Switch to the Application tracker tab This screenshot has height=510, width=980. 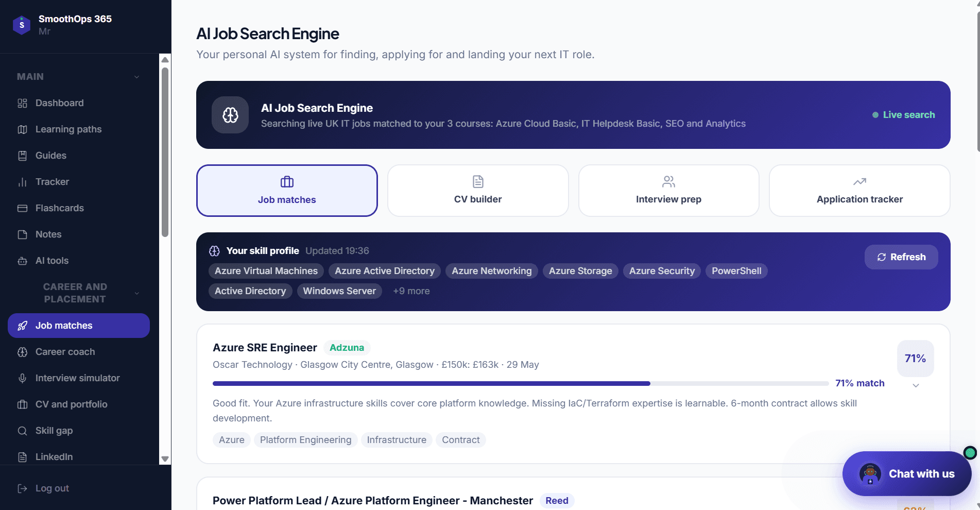coord(859,191)
